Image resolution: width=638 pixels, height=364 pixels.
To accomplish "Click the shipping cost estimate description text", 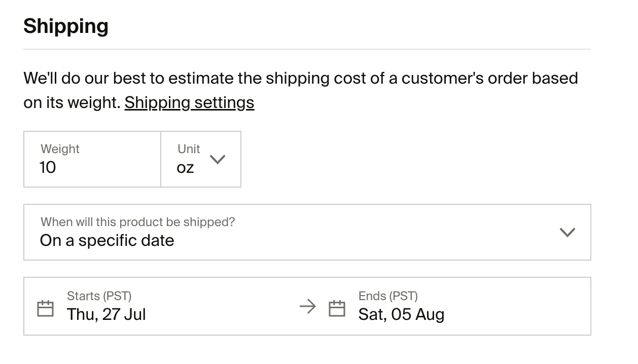I will 301,90.
